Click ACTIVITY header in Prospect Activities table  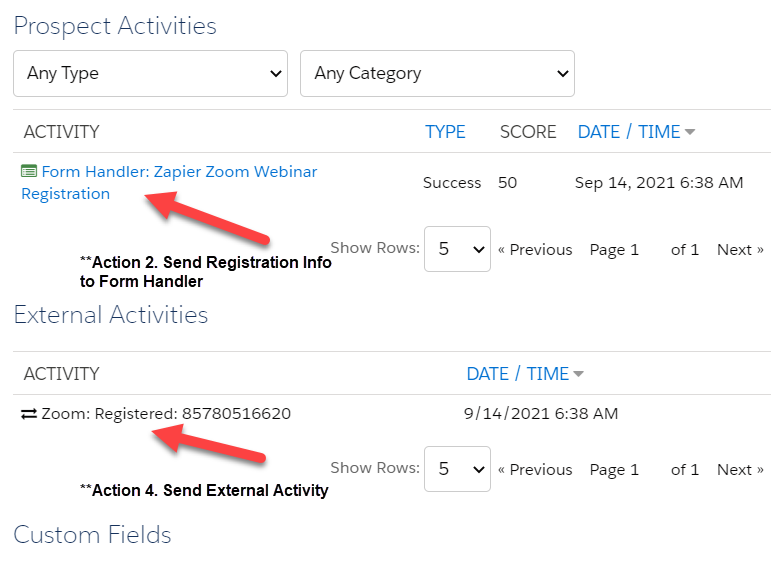[62, 132]
